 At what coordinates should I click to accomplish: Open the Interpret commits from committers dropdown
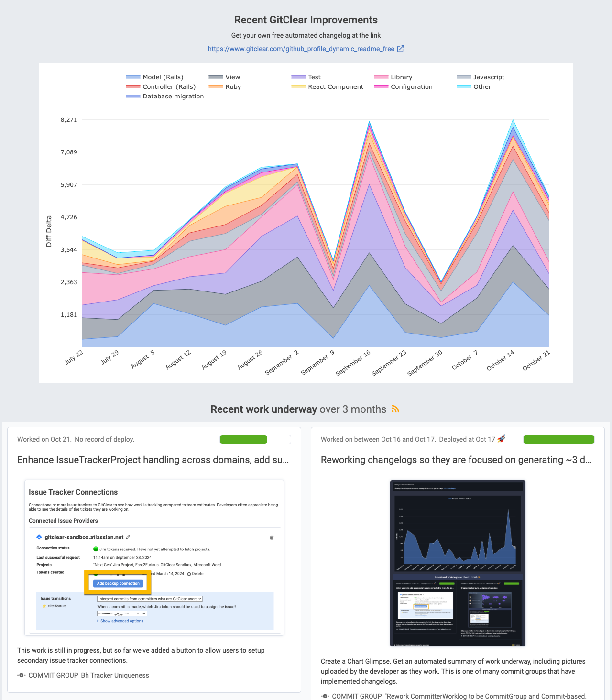click(x=150, y=599)
